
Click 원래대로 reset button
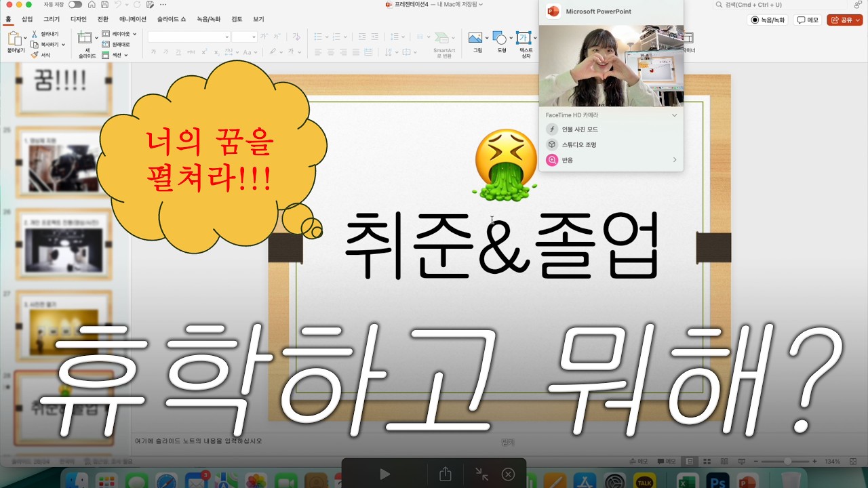(116, 45)
